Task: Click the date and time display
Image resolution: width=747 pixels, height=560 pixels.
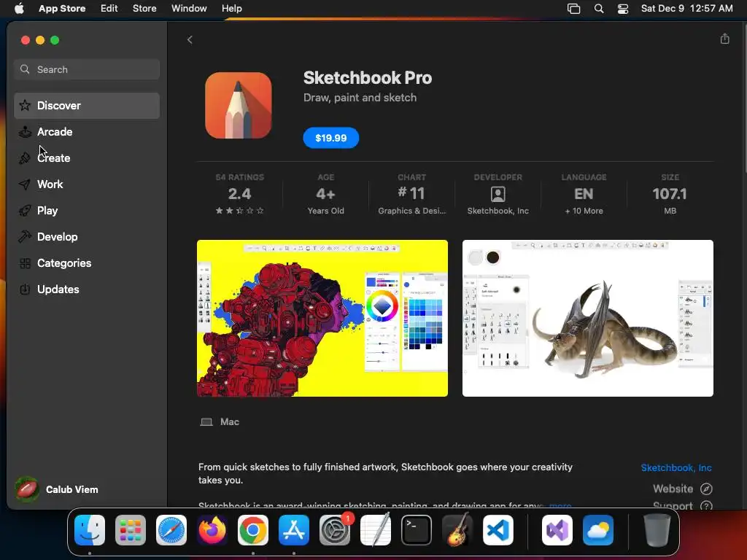Action: coord(686,9)
